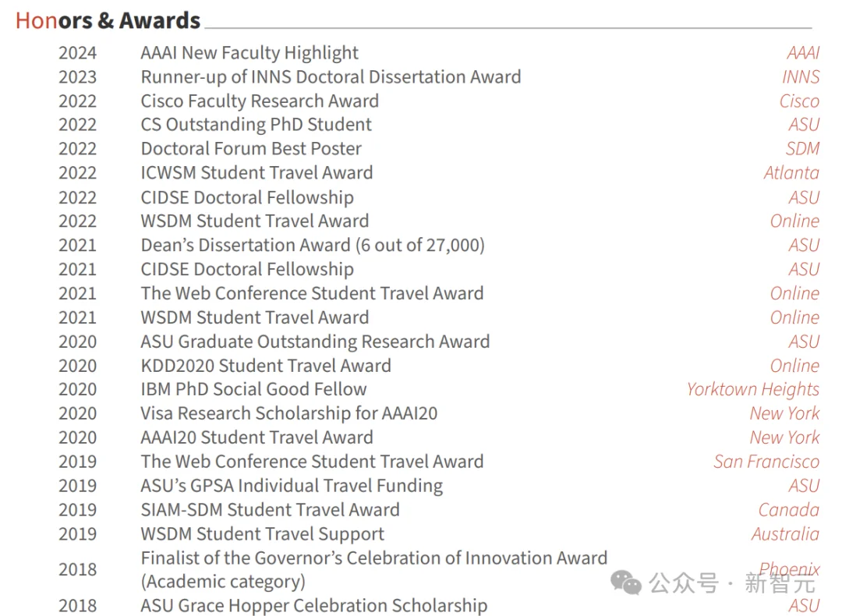Screen dimensions: 842x616
Task: Click the Australia location label
Action: pyautogui.click(x=785, y=534)
